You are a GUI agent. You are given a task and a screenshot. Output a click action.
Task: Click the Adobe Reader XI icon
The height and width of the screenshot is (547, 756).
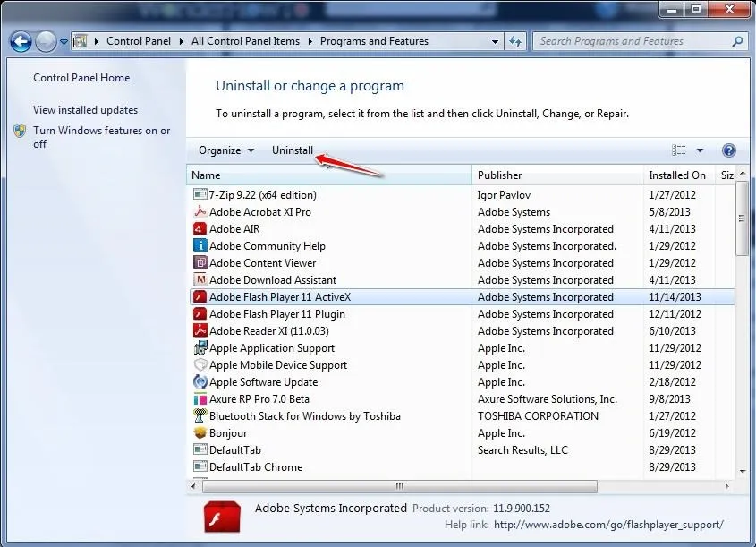tap(200, 330)
